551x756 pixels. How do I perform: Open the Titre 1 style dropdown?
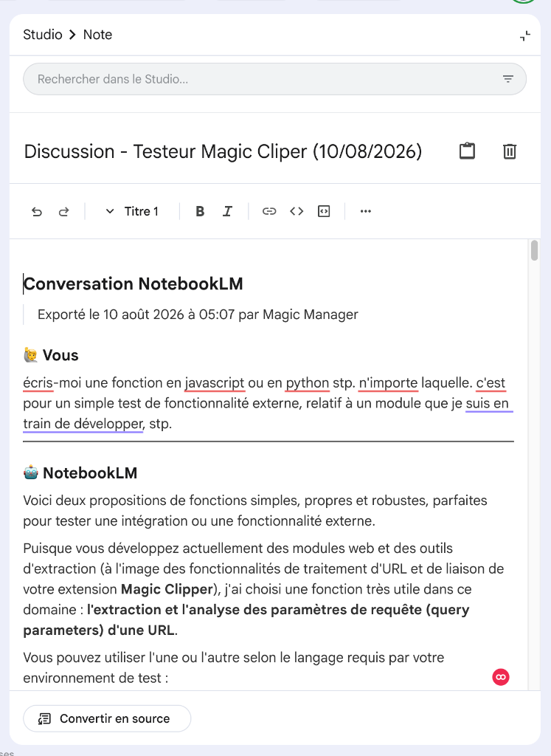click(132, 212)
